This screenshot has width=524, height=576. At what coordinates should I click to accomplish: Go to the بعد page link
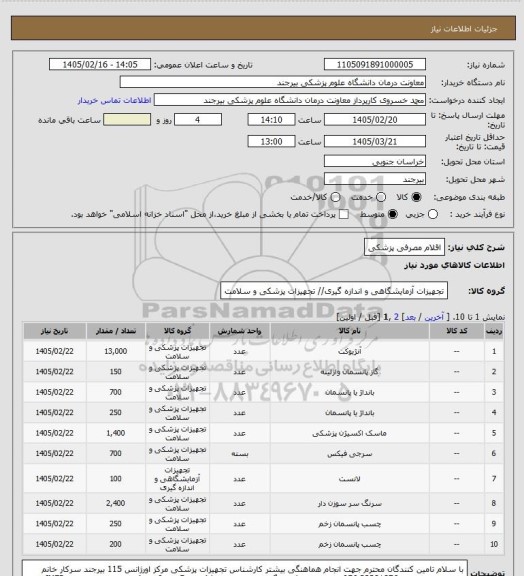[410, 317]
